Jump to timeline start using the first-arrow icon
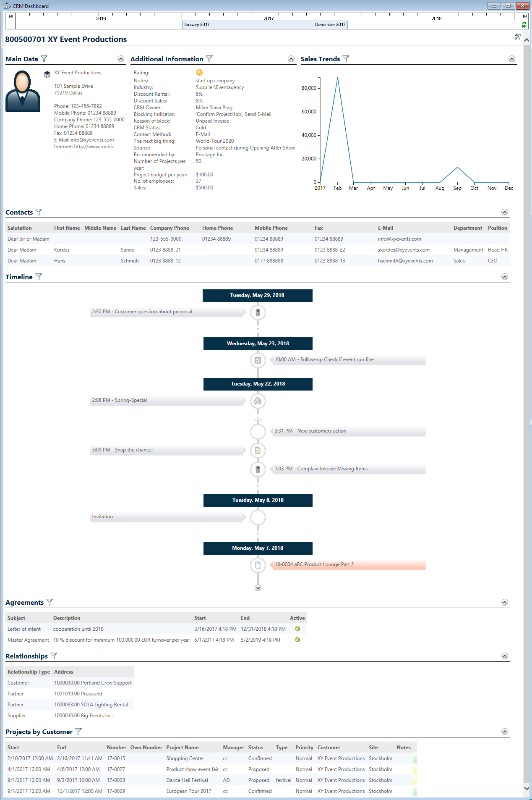Image resolution: width=532 pixels, height=800 pixels. [x=11, y=16]
